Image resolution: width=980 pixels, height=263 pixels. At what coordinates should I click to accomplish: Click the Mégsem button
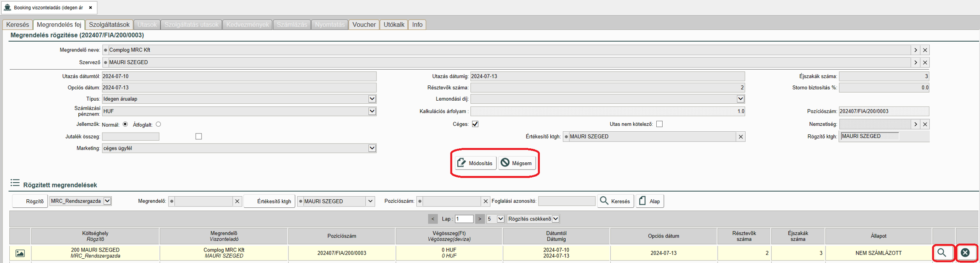(517, 163)
